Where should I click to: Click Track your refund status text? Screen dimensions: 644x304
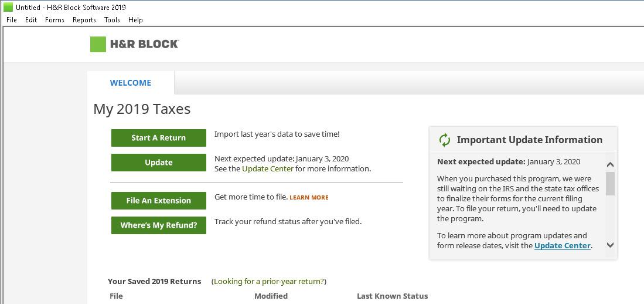288,221
